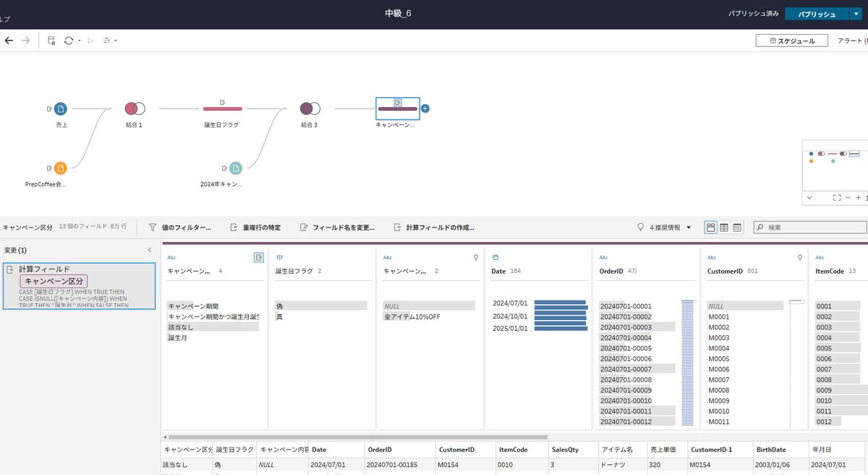Collapse the flow minimap chevron
This screenshot has width=868, height=475.
click(x=809, y=197)
